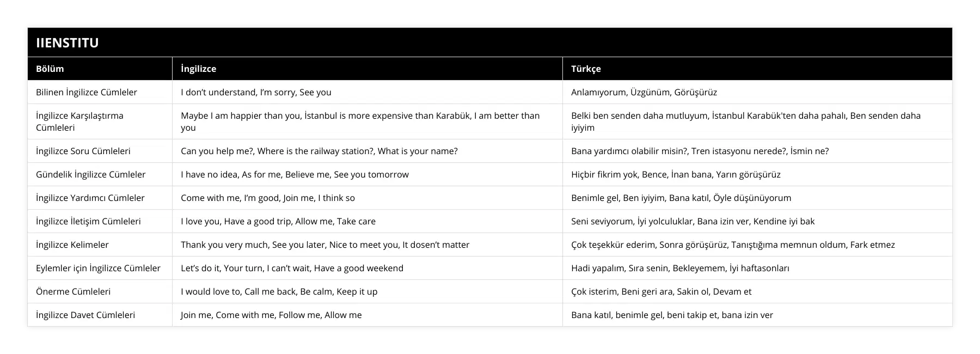Select the İngilizce Kelimeler row label

[x=72, y=245]
